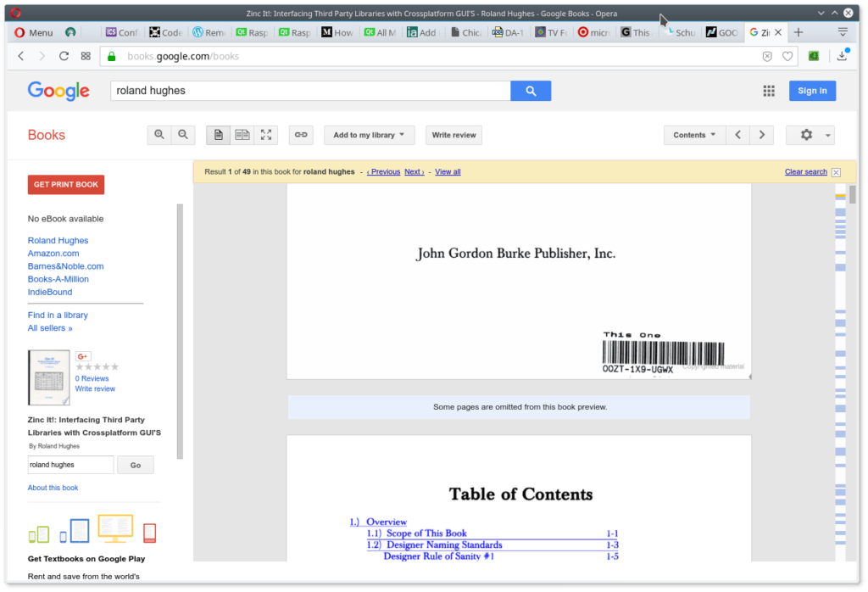Image resolution: width=868 pixels, height=592 pixels.
Task: Click the zoom out magnifier icon
Action: point(183,135)
